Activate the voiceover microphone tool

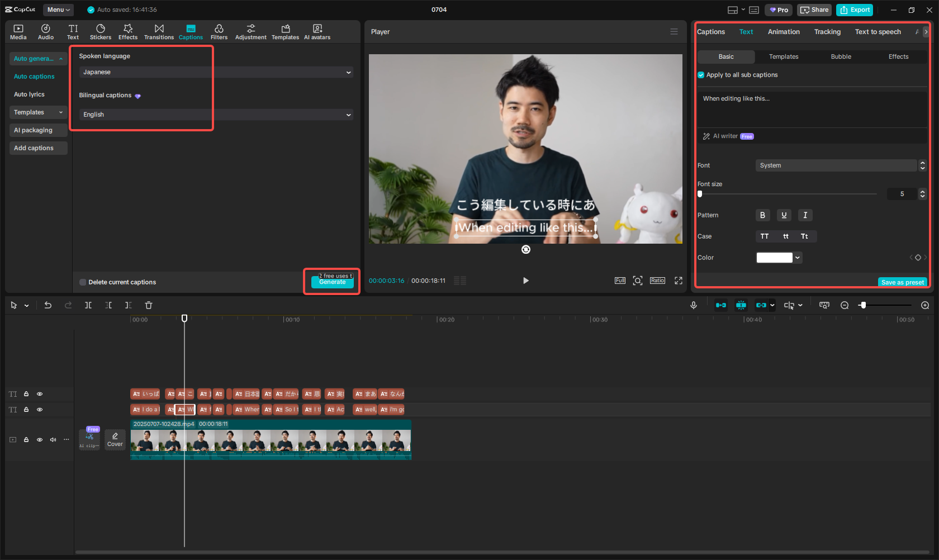(x=694, y=305)
